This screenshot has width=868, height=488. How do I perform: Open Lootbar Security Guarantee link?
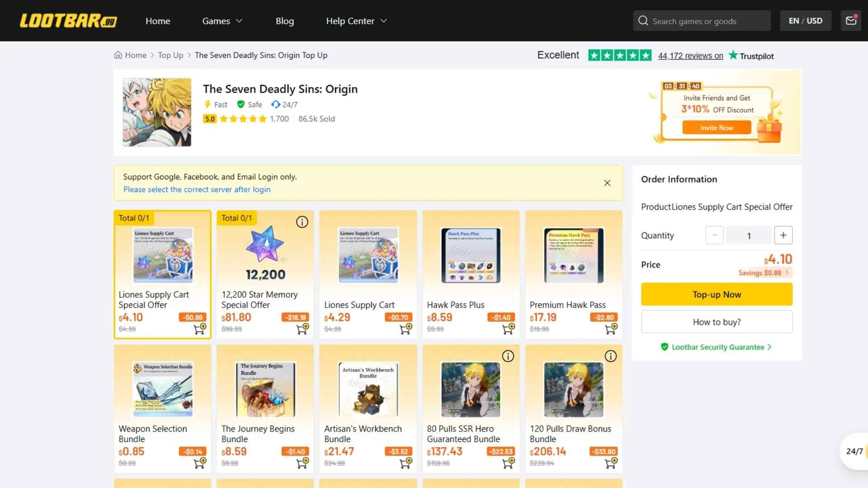tap(717, 347)
